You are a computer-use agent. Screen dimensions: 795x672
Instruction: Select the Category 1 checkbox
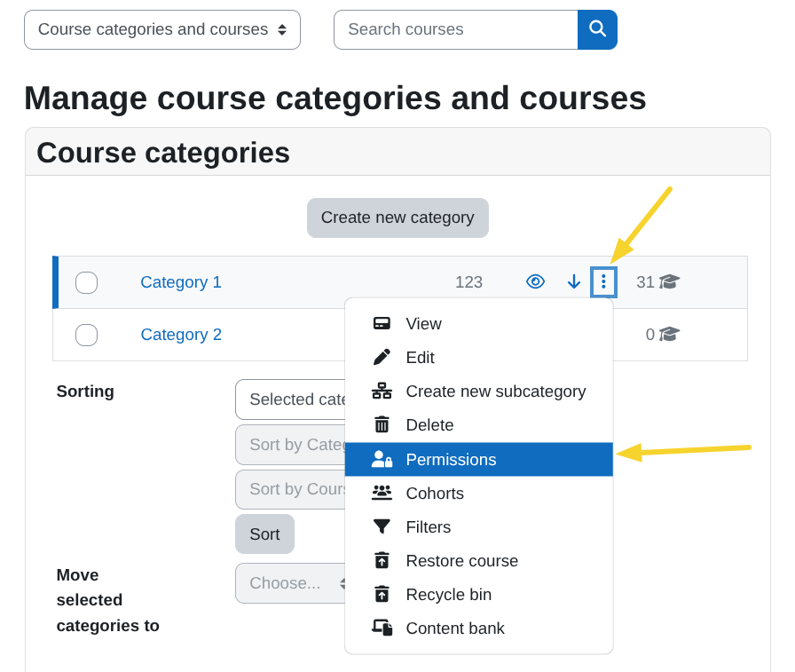(86, 281)
